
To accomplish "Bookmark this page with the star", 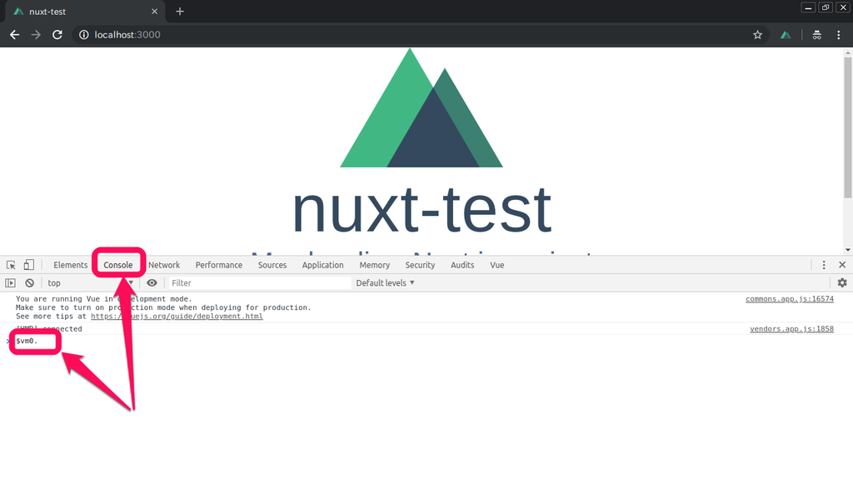I will pyautogui.click(x=757, y=35).
